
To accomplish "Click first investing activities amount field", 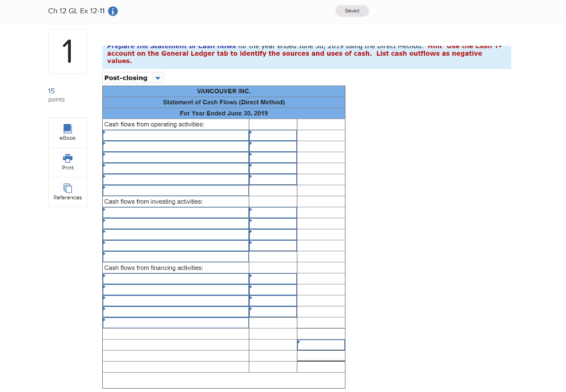I will point(273,213).
